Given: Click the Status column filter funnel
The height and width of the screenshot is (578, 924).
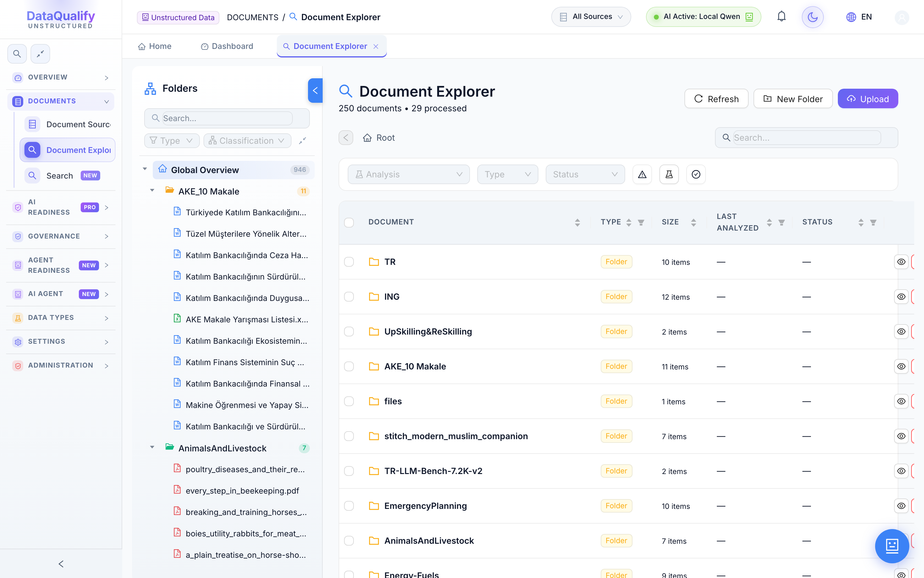Looking at the screenshot, I should coord(873,223).
